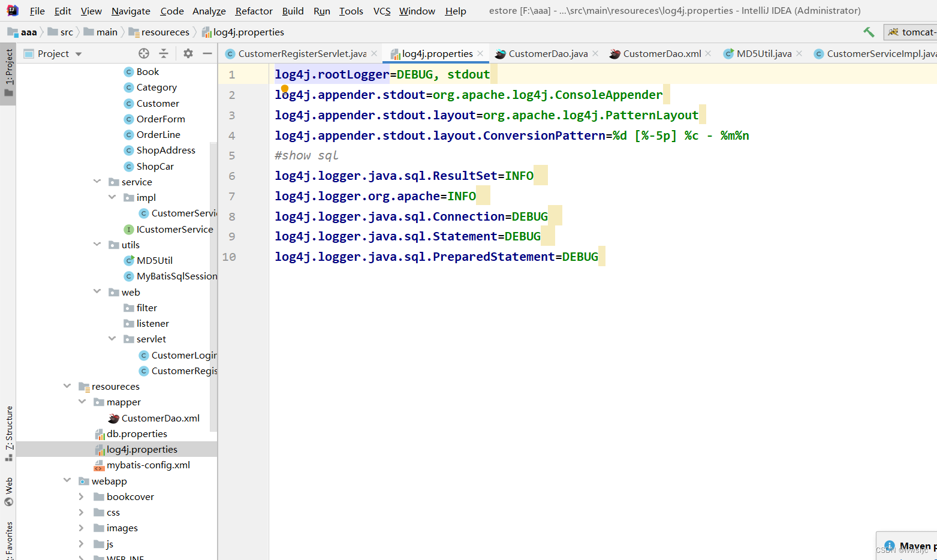Expand the css folder
Image resolution: width=937 pixels, height=560 pixels.
click(x=82, y=512)
